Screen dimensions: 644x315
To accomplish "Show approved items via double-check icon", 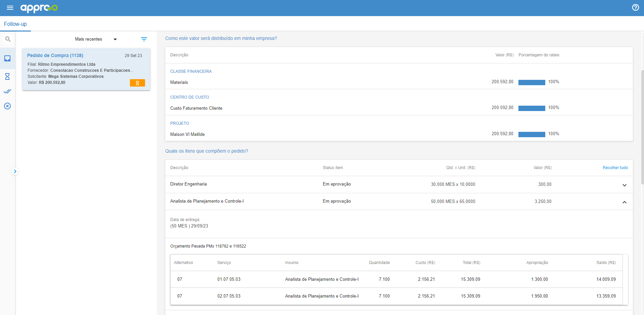I will tap(7, 91).
